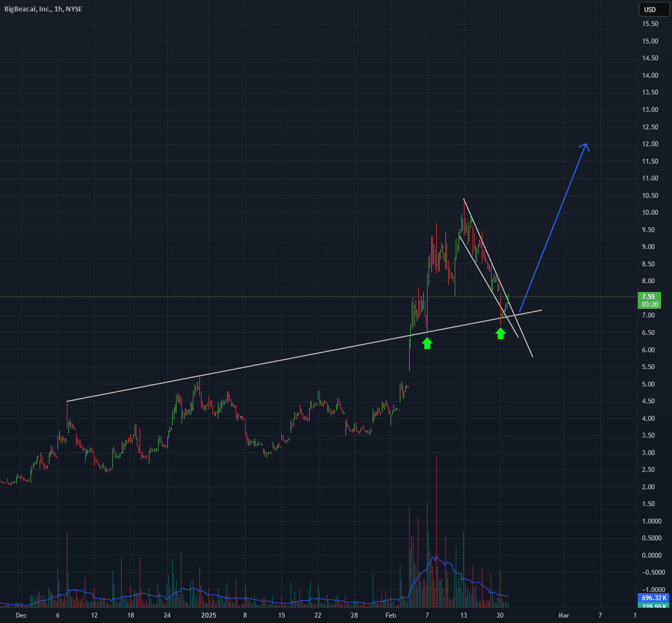Click the -1.0000 volume scale label
The image size is (672, 623).
point(653,590)
